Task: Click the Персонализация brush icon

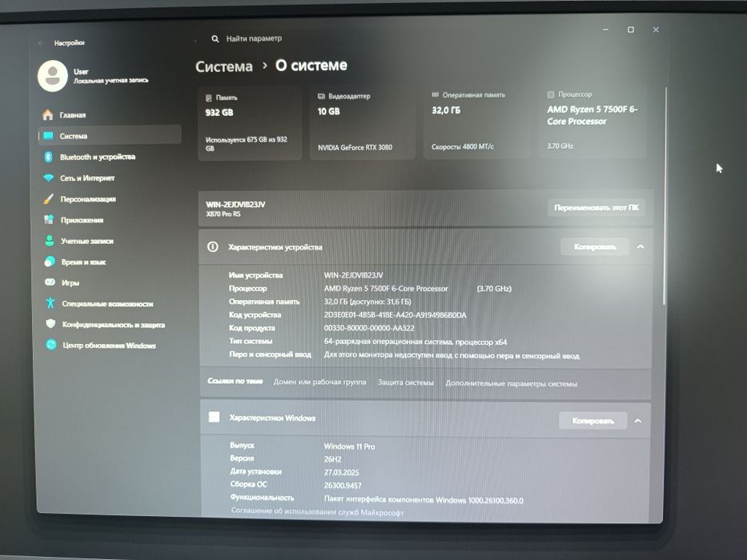Action: (x=49, y=198)
